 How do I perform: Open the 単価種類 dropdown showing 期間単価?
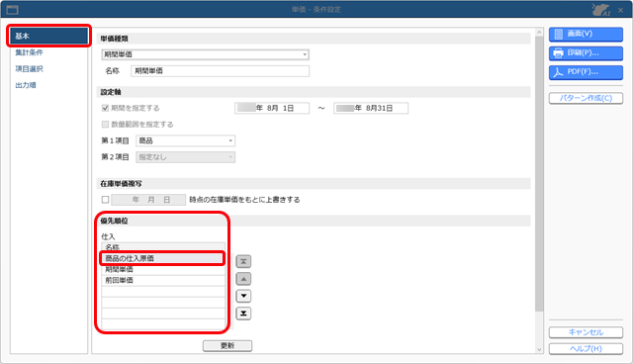(206, 54)
